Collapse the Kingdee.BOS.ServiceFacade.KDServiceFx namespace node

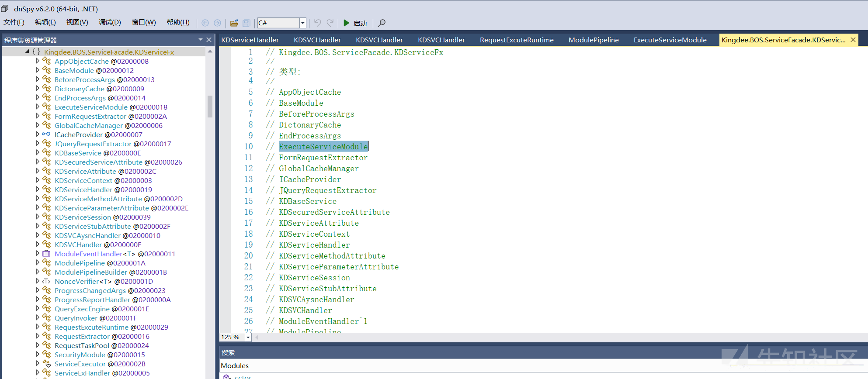pyautogui.click(x=27, y=52)
